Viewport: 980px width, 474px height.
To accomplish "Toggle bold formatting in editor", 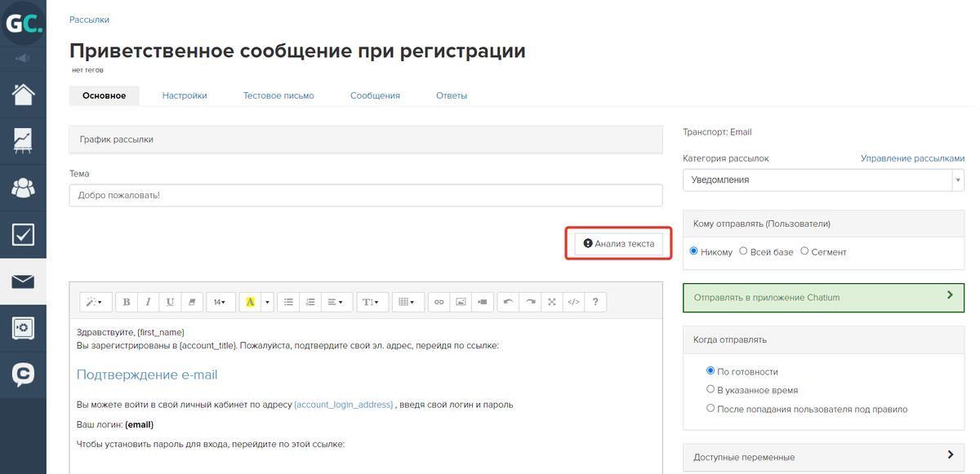I will coord(127,302).
